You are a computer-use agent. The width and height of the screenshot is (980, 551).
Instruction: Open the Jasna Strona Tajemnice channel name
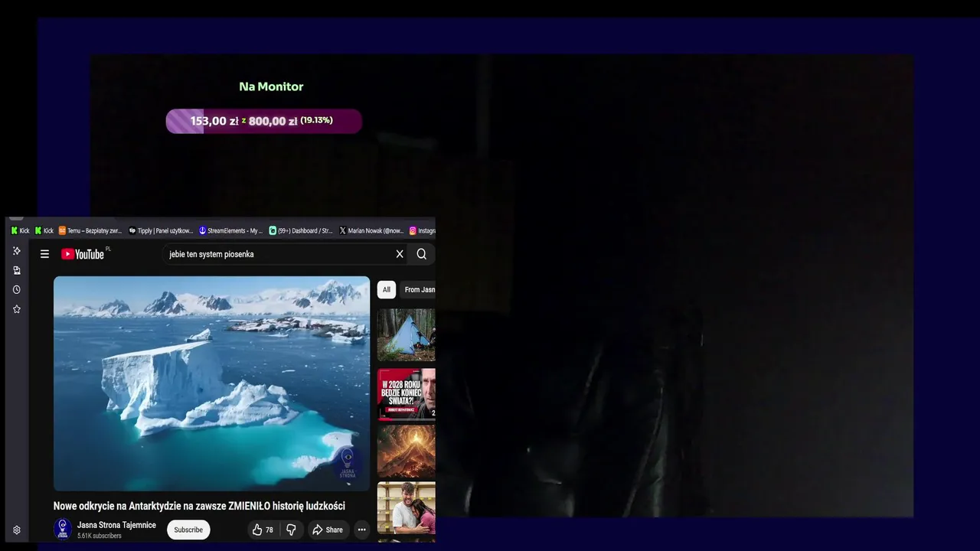[x=116, y=525]
